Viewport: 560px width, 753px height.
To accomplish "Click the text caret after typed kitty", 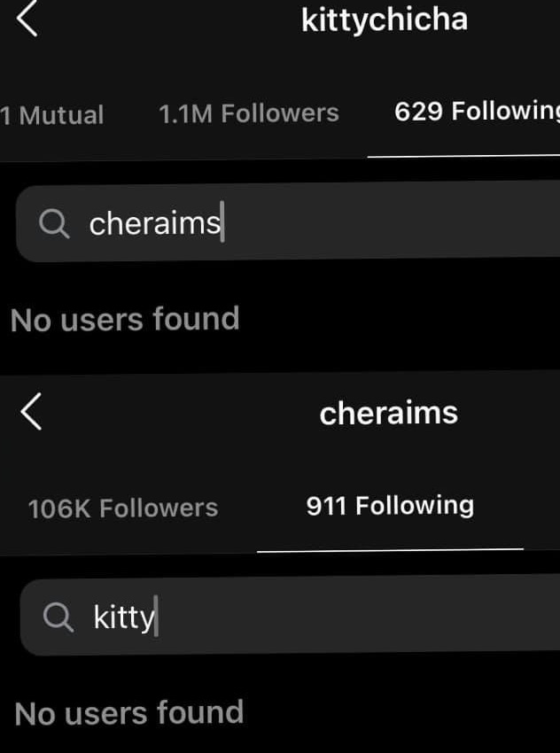I will (x=156, y=617).
